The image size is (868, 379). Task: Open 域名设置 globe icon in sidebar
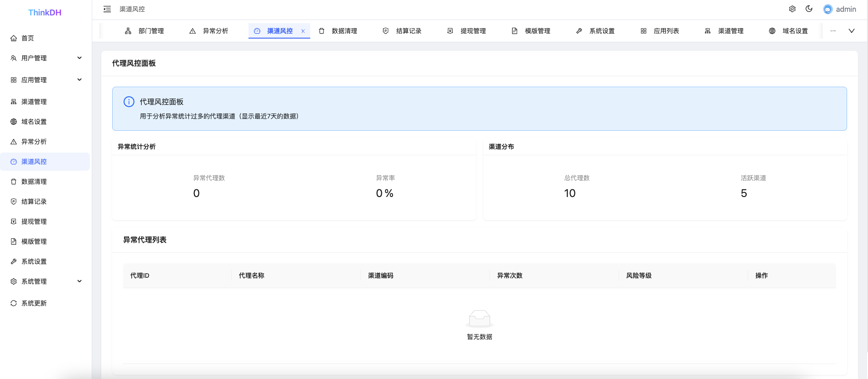point(14,122)
